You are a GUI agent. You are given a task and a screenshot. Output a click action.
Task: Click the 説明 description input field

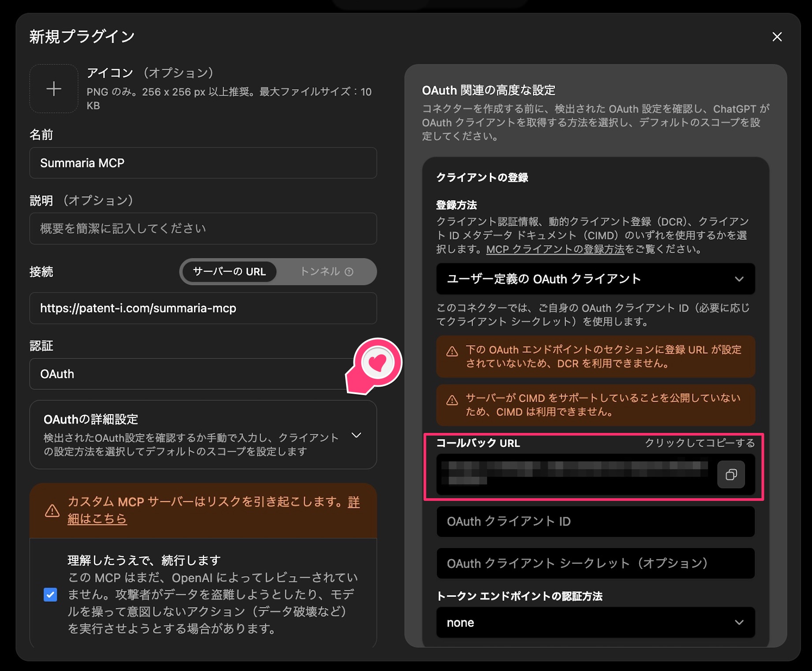(203, 228)
